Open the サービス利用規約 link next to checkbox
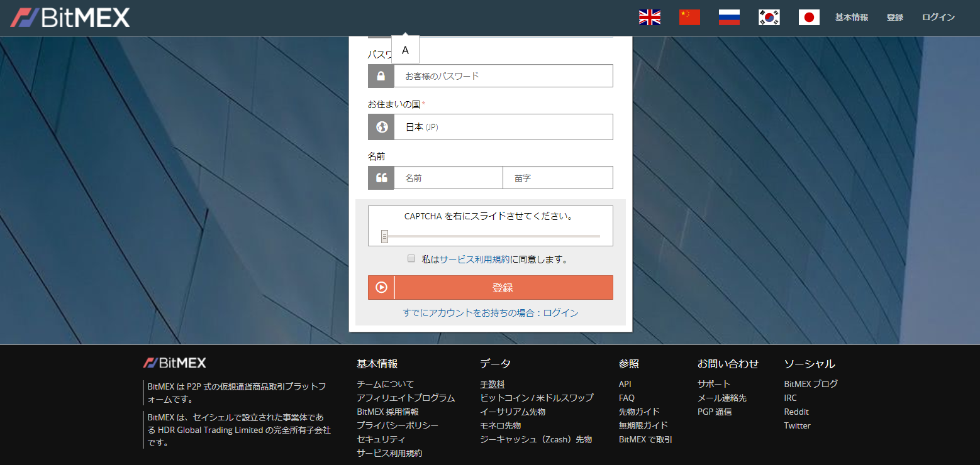Screen dimensions: 980x465 coord(475,259)
